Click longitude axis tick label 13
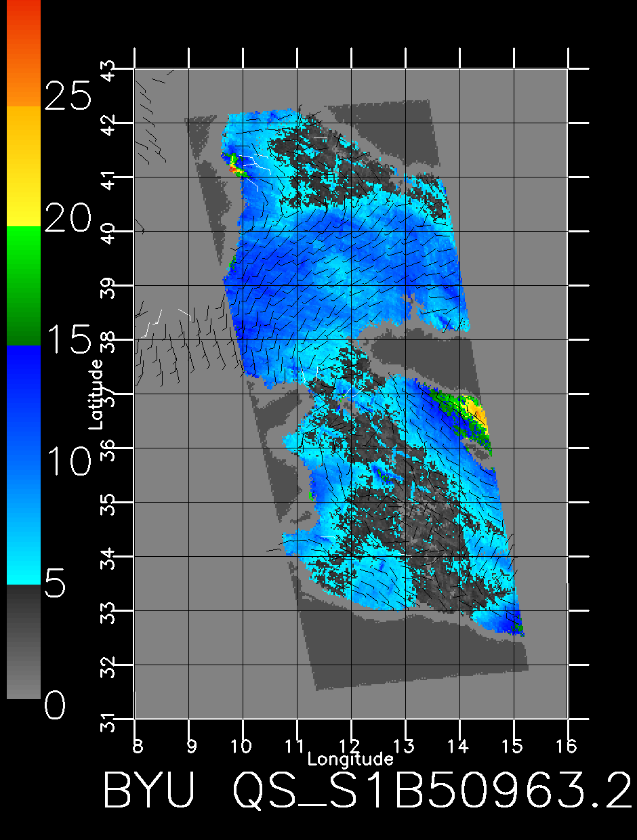The image size is (637, 840). [405, 746]
